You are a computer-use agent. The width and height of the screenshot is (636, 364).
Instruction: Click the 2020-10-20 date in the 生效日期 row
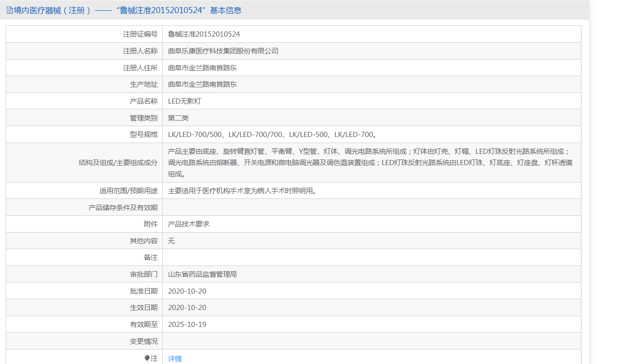pyautogui.click(x=187, y=308)
